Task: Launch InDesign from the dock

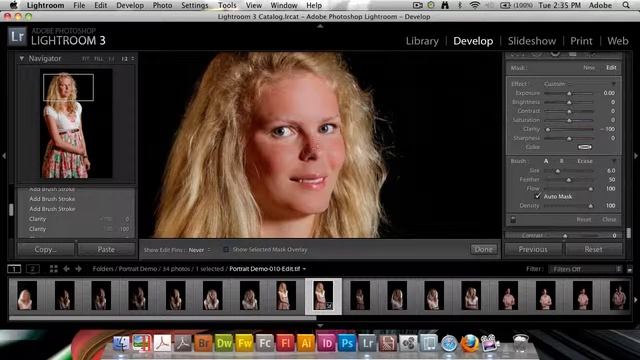Action: (x=327, y=343)
